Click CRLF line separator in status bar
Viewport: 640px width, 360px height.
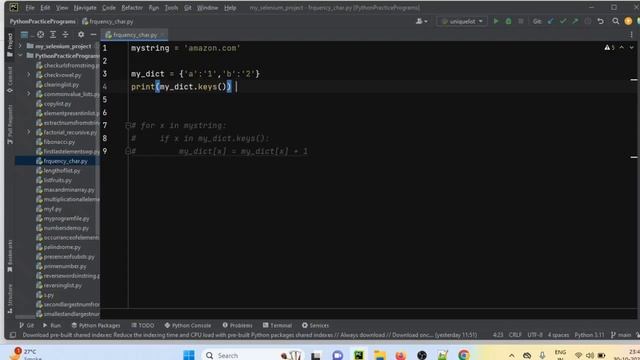pyautogui.click(x=515, y=335)
